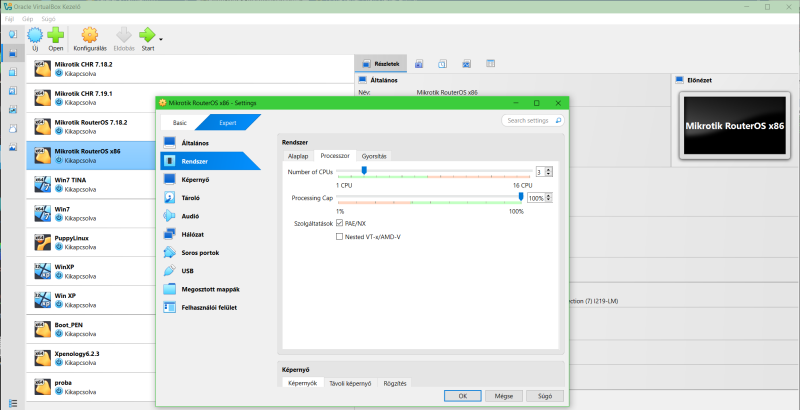Switch to the Gyorsítás tab
The image size is (800, 410).
pyautogui.click(x=374, y=156)
